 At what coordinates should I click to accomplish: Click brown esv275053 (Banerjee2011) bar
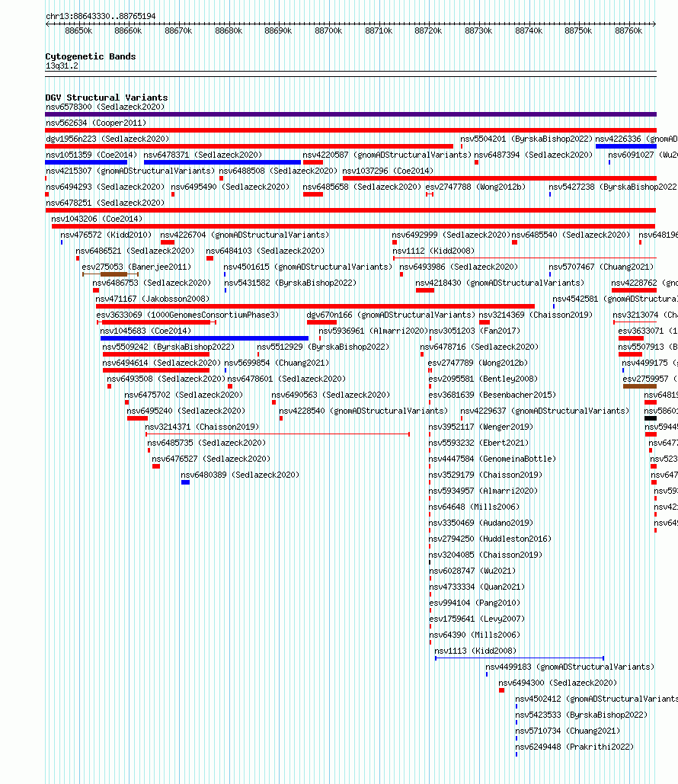(x=114, y=274)
